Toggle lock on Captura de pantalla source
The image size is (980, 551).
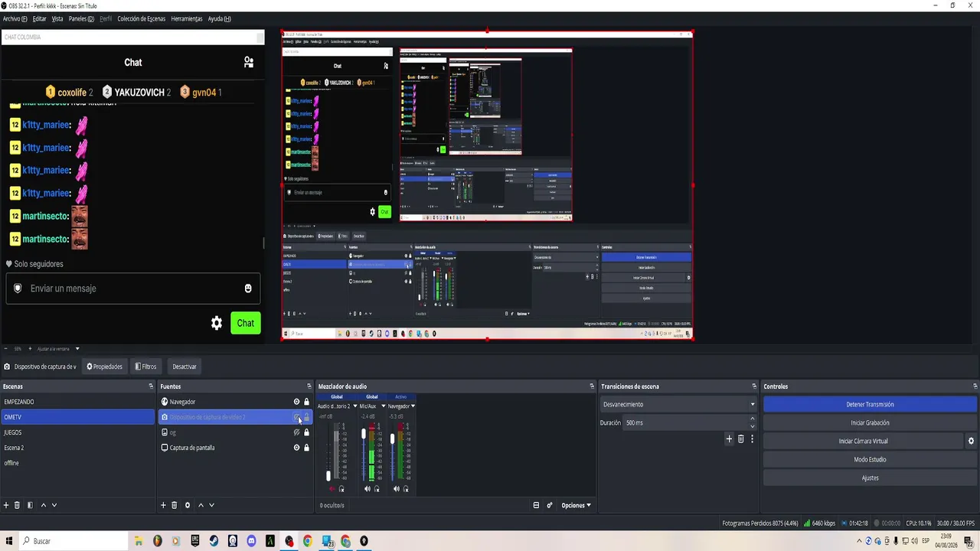[x=306, y=448]
